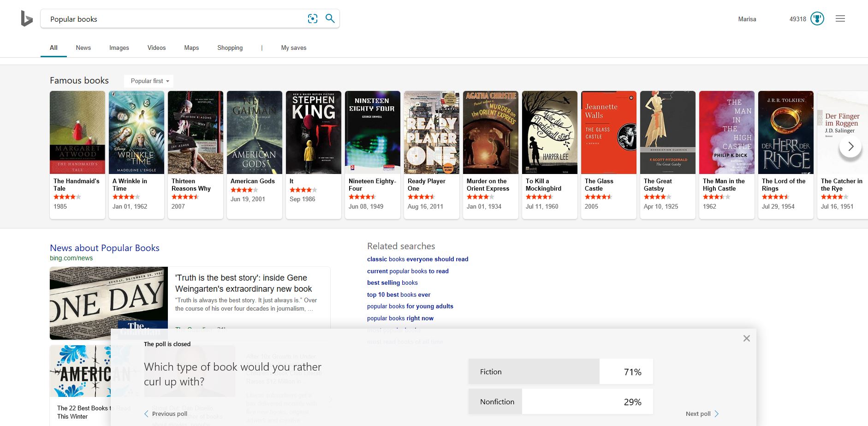Click the magnifying glass search icon
The image size is (868, 426).
[330, 18]
